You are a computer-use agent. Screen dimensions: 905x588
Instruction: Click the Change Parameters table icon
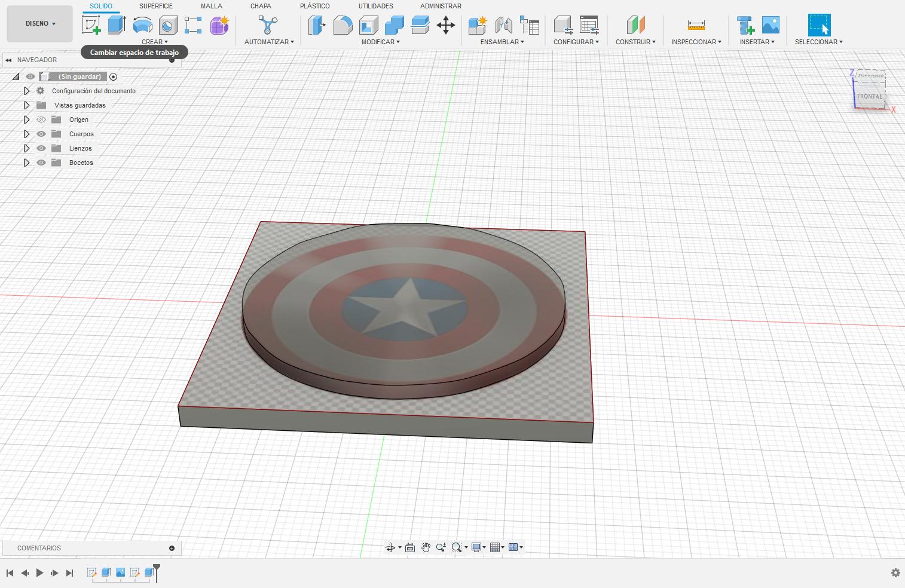coord(589,25)
